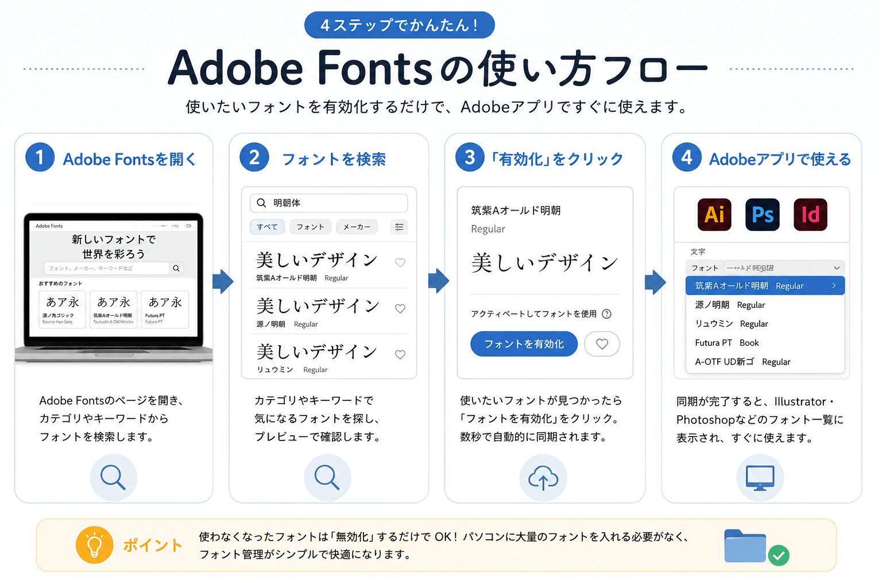Open the 美しいデザイン preview for 筑紫Aオールド明朝 in results
This screenshot has width=882, height=588.
pos(317,260)
